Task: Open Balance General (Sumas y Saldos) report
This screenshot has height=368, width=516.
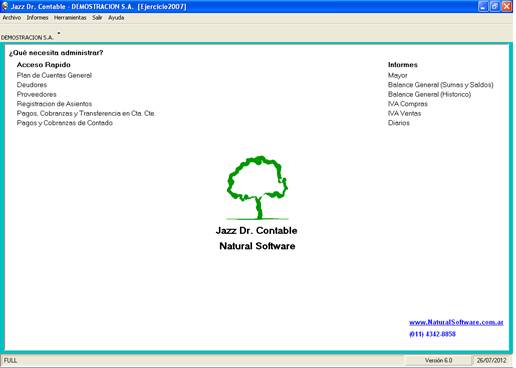Action: 441,85
